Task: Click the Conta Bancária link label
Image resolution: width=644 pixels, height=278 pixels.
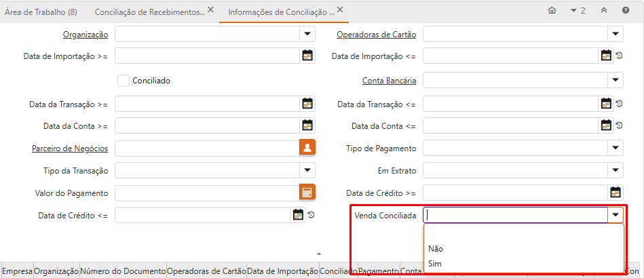Action: pyautogui.click(x=389, y=81)
